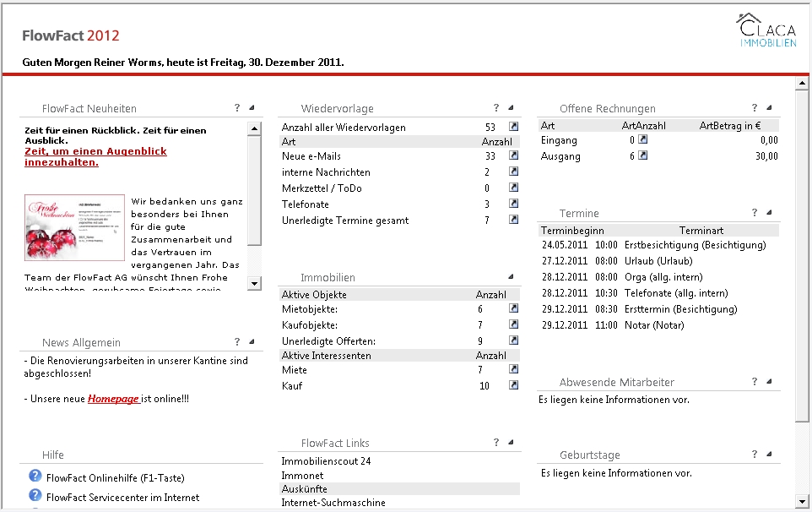This screenshot has width=812, height=512.
Task: Open help for Wiedervorlage panel
Action: click(x=496, y=108)
